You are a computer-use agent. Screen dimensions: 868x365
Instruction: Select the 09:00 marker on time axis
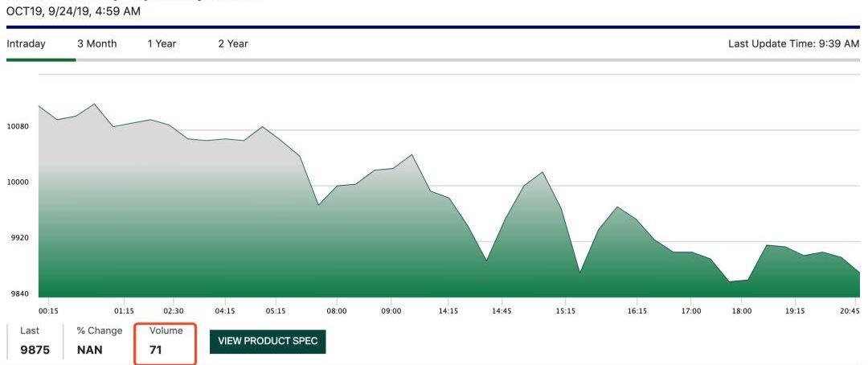tap(391, 310)
